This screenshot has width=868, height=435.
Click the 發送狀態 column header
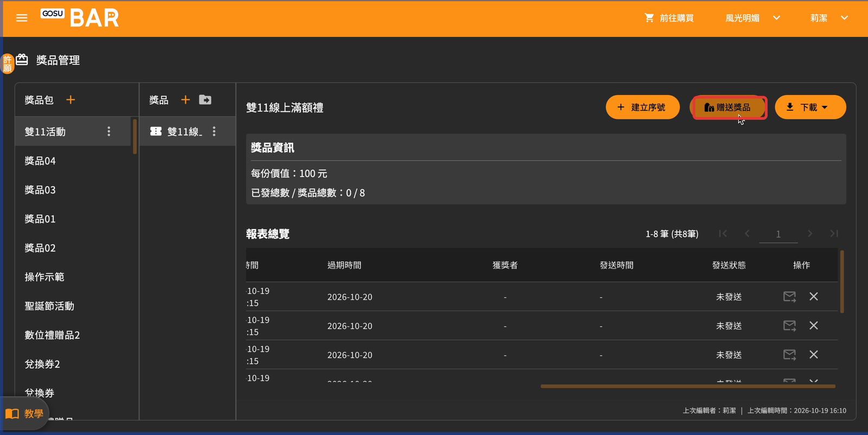tap(729, 265)
